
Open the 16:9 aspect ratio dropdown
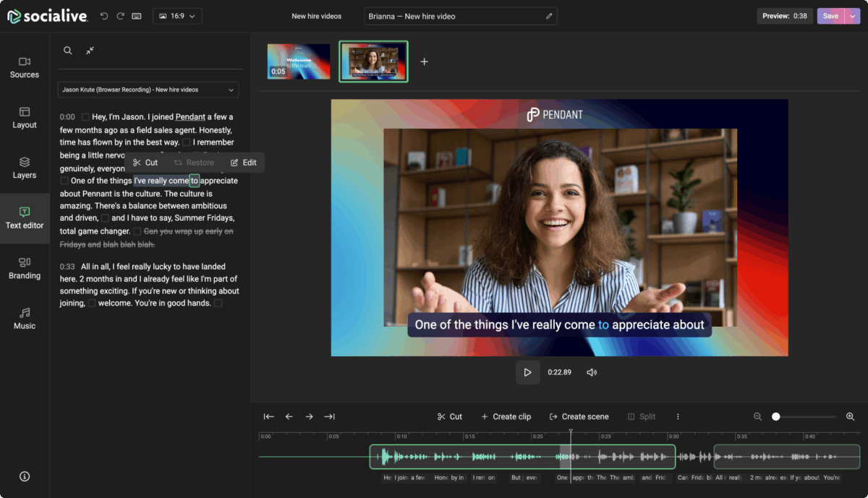point(177,16)
